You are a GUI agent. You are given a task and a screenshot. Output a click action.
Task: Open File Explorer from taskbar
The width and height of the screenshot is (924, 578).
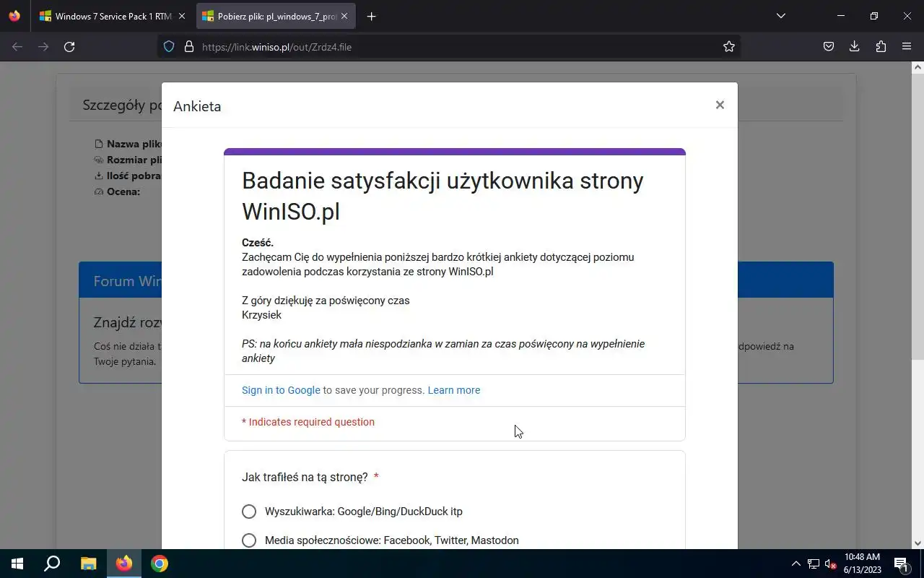point(88,564)
